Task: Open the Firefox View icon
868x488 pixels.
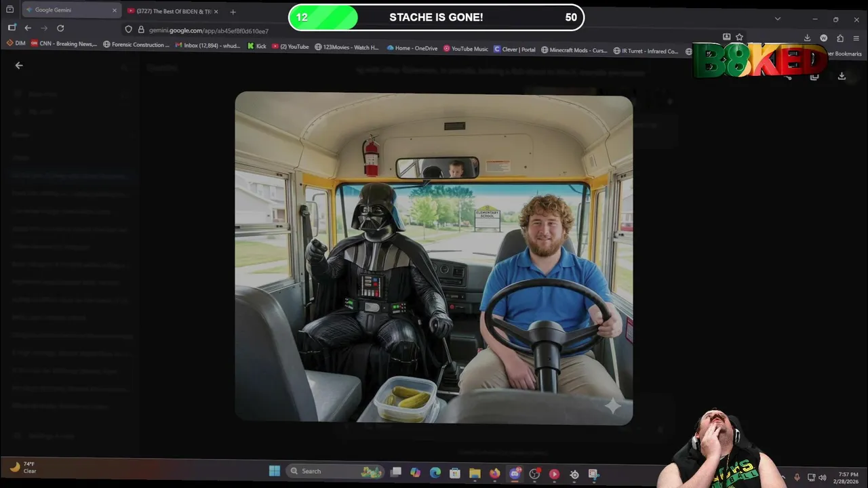Action: tap(9, 9)
